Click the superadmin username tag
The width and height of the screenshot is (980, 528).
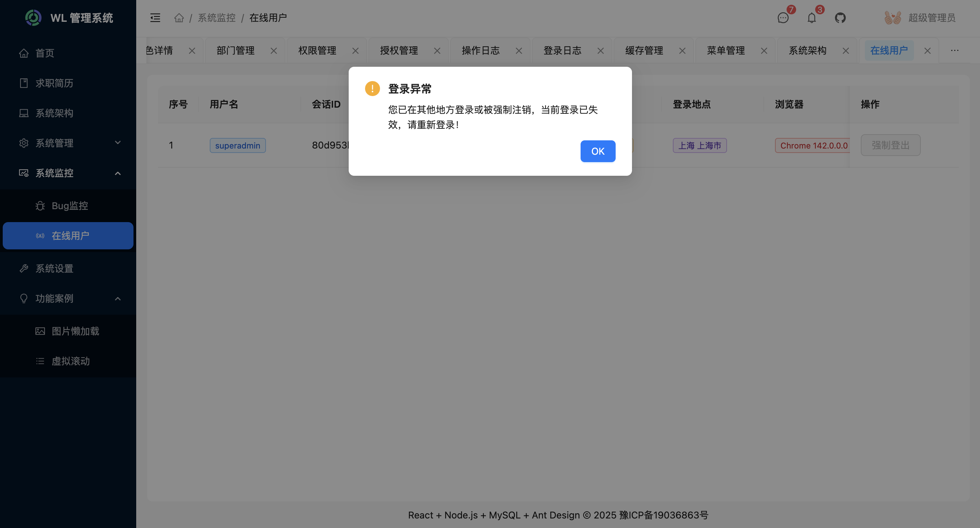click(x=237, y=145)
